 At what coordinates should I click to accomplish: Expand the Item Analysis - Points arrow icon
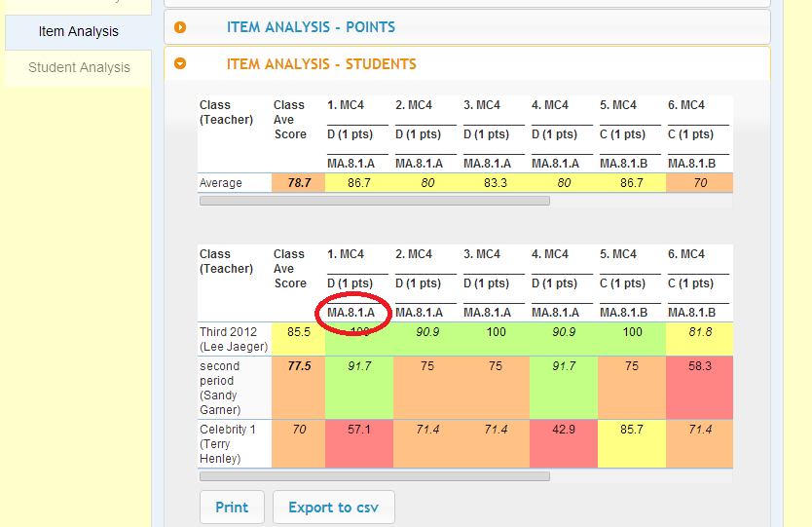point(180,27)
